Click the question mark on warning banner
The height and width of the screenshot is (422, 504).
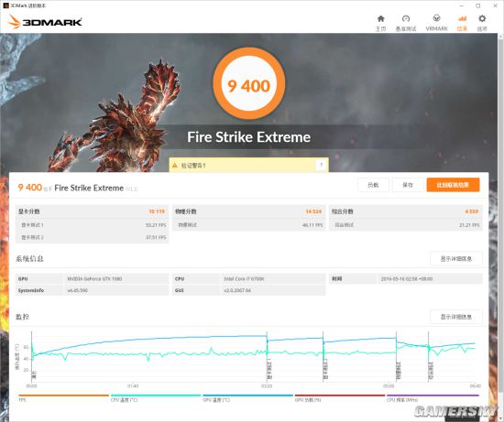(x=321, y=165)
